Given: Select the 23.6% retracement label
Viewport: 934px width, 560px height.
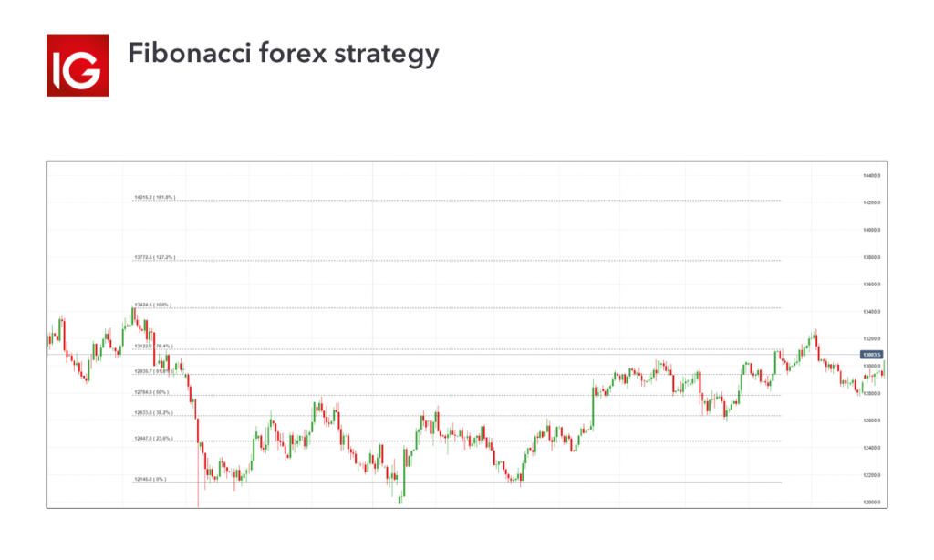Looking at the screenshot, I should click(153, 438).
